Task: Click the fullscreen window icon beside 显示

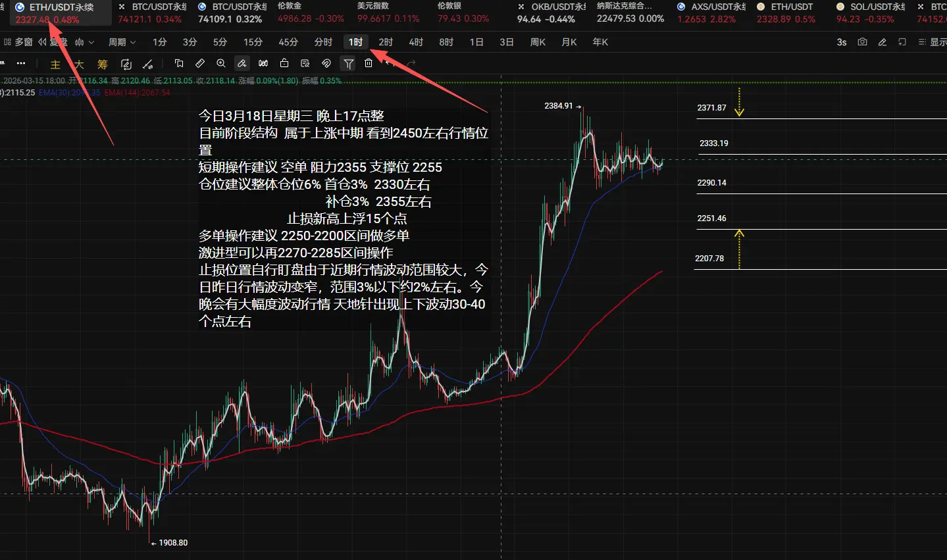Action: (x=902, y=42)
